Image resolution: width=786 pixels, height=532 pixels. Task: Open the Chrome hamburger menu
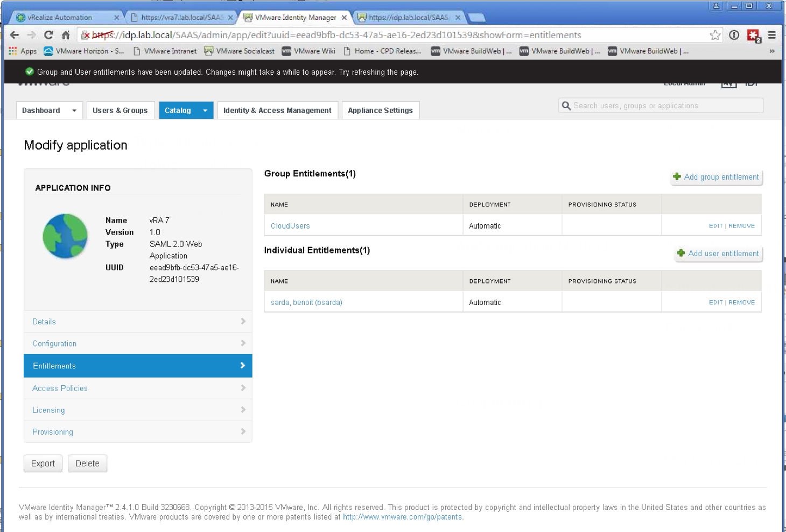(771, 35)
